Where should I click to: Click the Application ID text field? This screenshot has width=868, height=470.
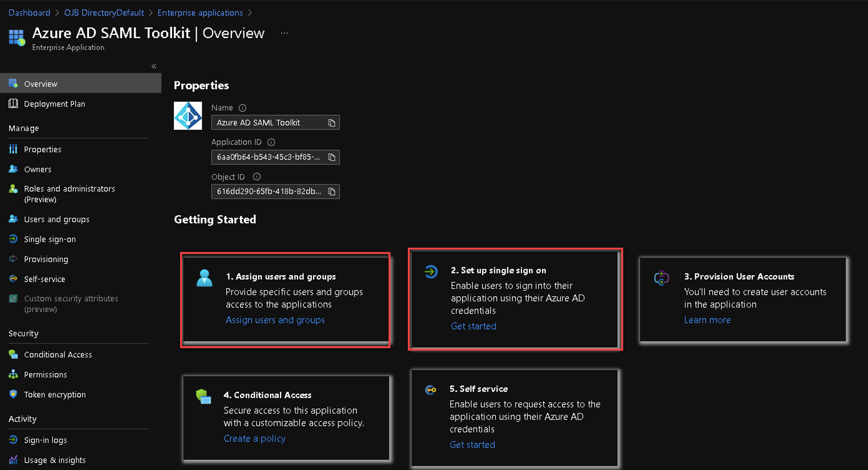pyautogui.click(x=275, y=157)
